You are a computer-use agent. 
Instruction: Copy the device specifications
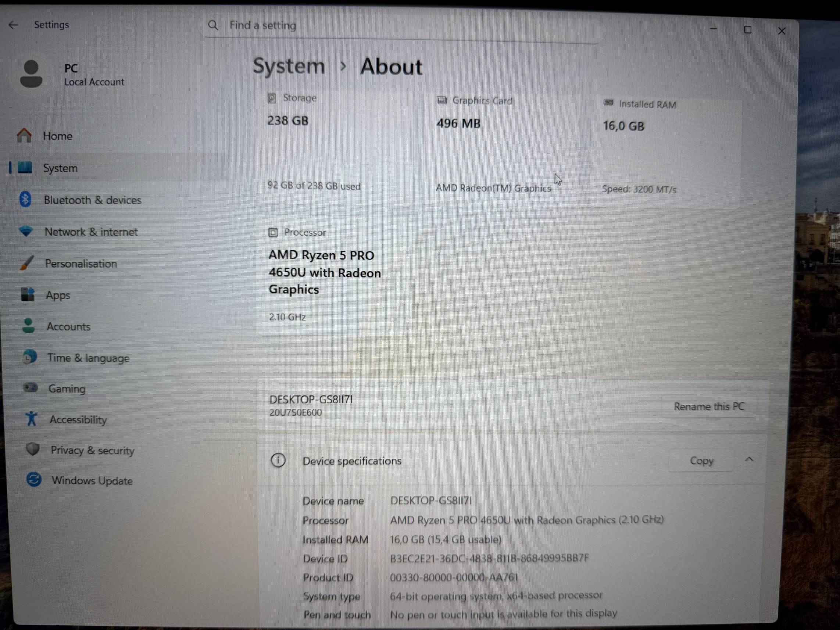pyautogui.click(x=701, y=461)
